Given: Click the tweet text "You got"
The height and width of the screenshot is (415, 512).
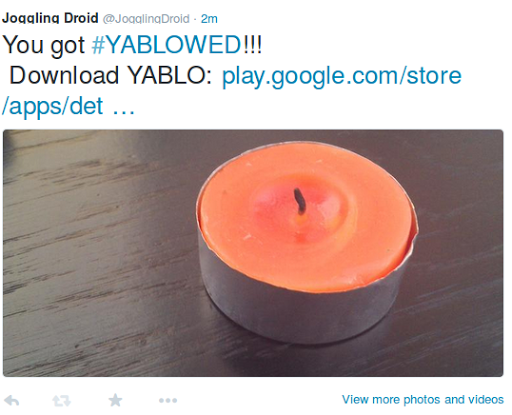Looking at the screenshot, I should 44,45.
